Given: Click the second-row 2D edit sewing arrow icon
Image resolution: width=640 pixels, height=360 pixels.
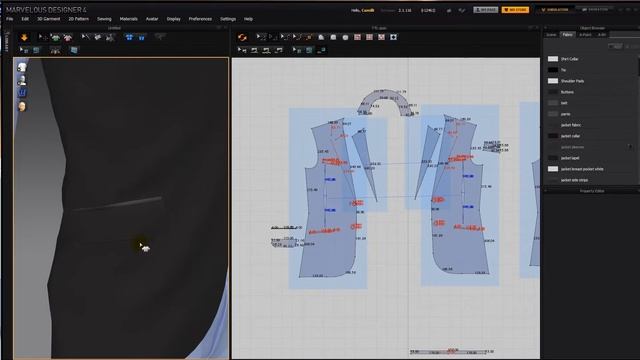Looking at the screenshot, I should pos(242,50).
